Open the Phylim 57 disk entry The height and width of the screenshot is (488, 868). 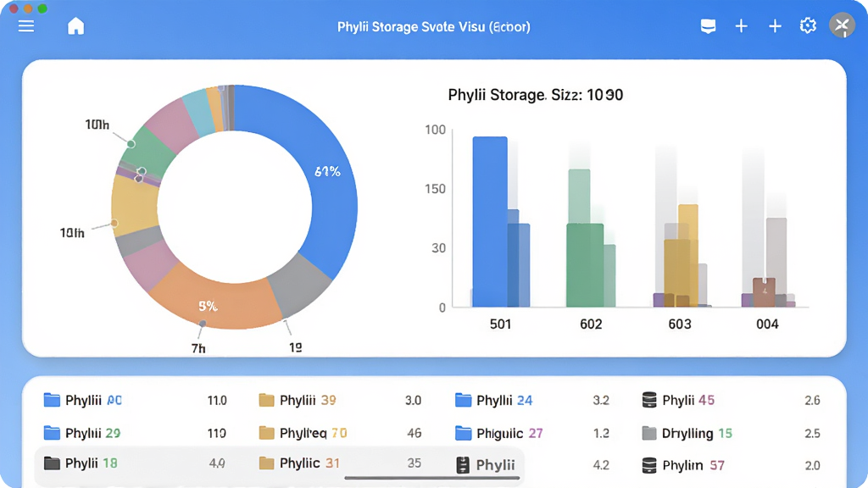pos(683,465)
